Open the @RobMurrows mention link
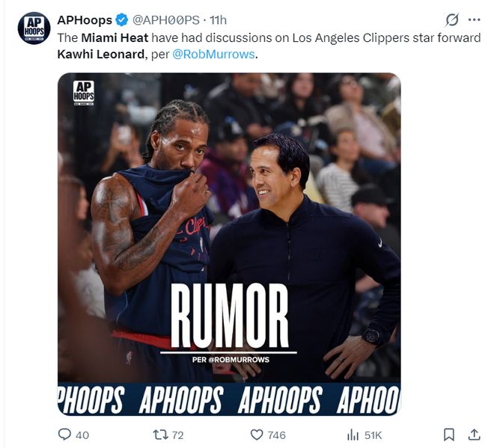 (213, 54)
